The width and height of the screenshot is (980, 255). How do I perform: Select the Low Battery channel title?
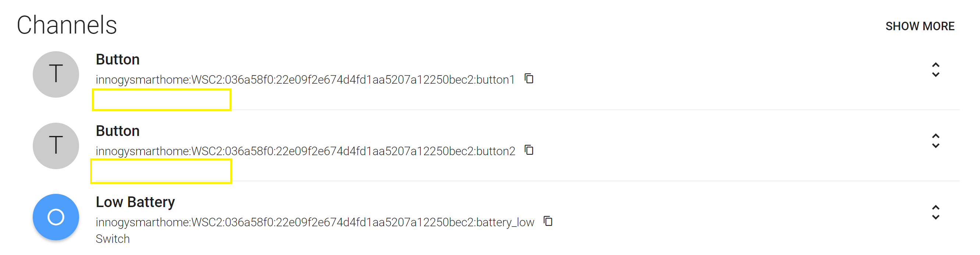pos(135,202)
